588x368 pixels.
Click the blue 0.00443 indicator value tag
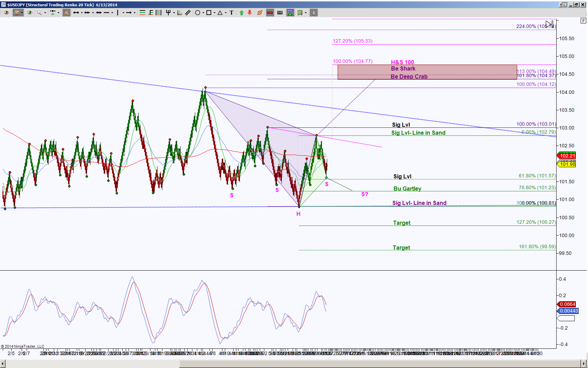[568, 311]
